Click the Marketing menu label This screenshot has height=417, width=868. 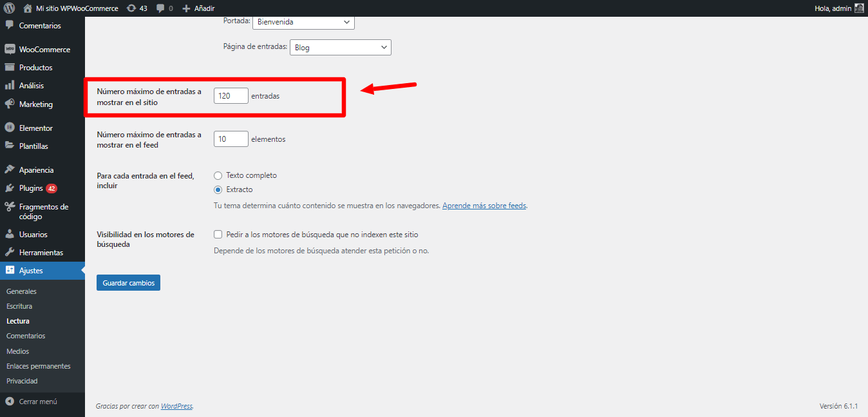tap(36, 104)
